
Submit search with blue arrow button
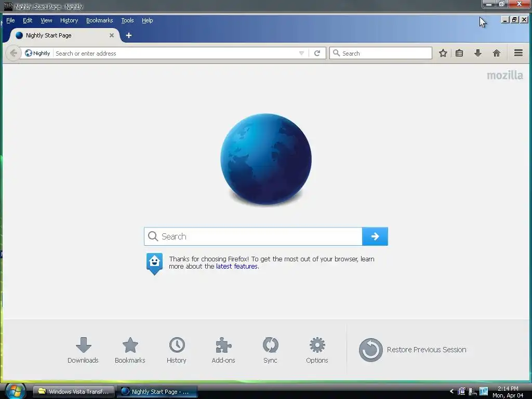(x=375, y=236)
